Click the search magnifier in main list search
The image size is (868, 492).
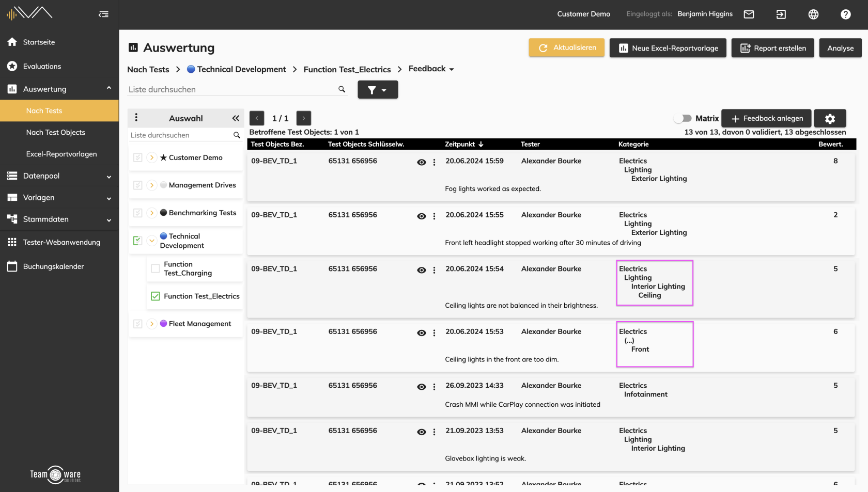click(342, 89)
